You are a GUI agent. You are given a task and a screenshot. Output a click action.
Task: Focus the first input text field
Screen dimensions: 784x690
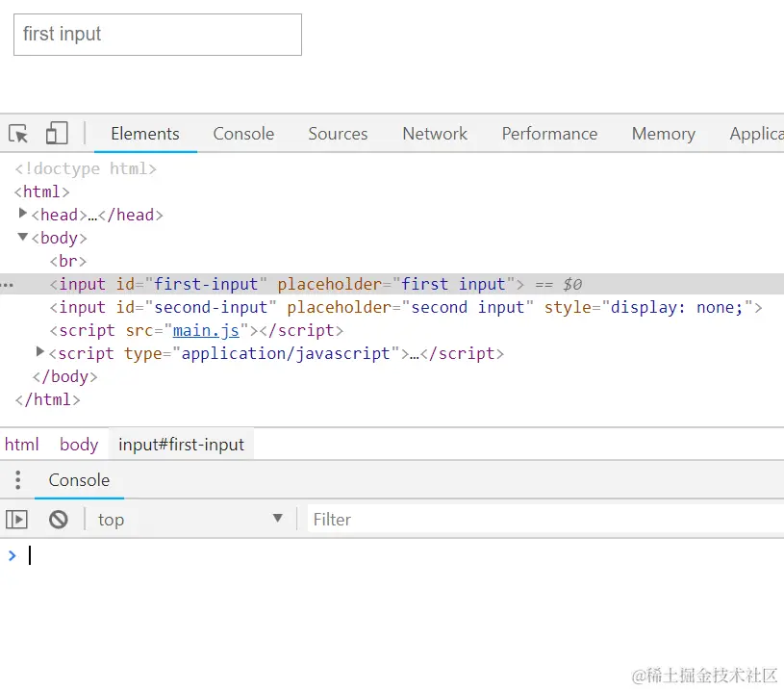coord(158,35)
